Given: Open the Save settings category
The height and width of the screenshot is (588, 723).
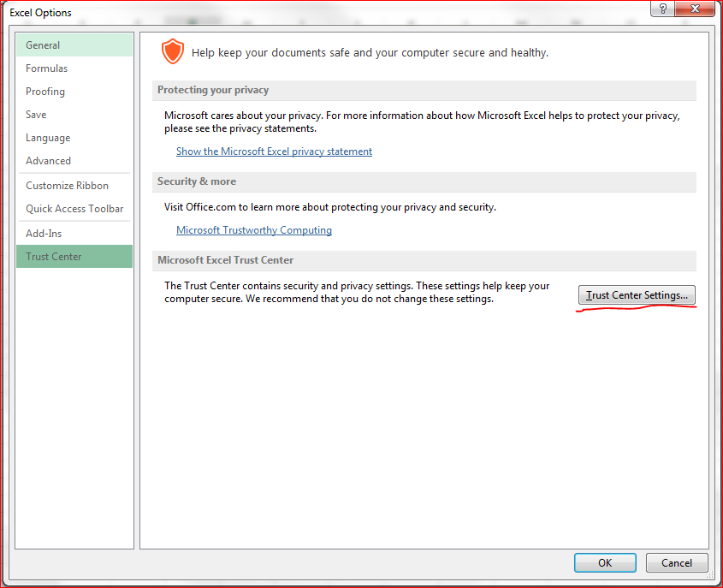Looking at the screenshot, I should pos(36,114).
